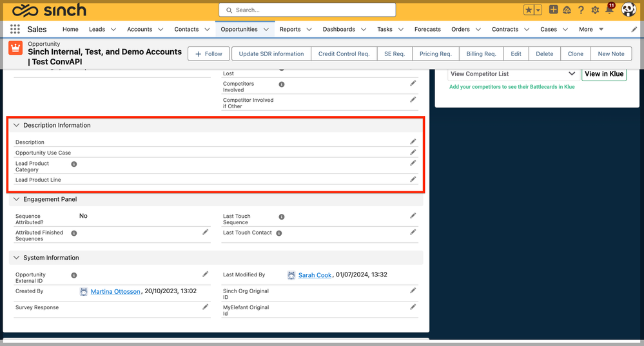644x346 pixels.
Task: Open the Dashboards tab
Action: (339, 29)
